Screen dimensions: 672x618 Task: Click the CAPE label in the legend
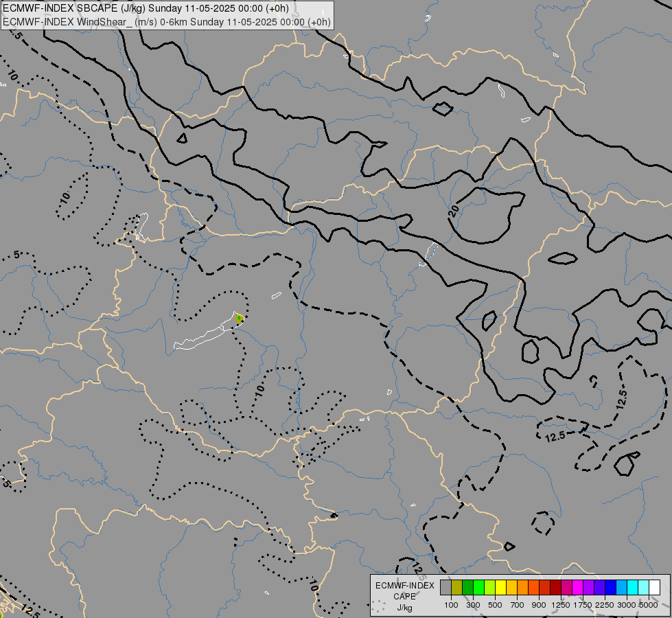(404, 597)
